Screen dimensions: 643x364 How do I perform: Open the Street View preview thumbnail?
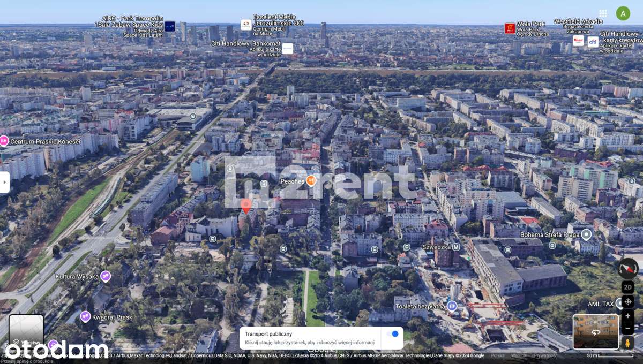click(596, 332)
